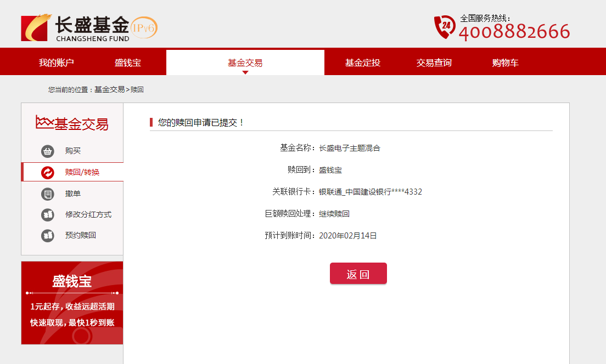Image resolution: width=606 pixels, height=364 pixels.
Task: Click the IPv6 badge beside the logo
Action: (x=143, y=27)
